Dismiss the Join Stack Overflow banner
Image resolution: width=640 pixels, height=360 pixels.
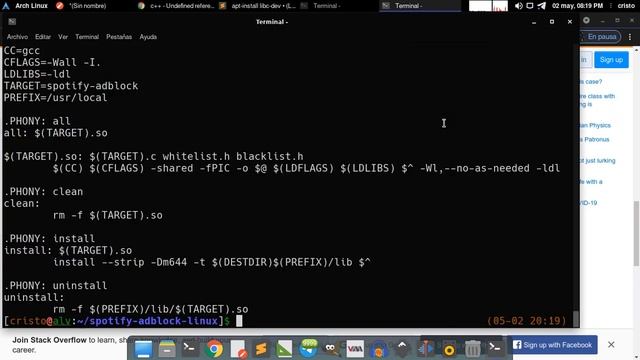point(611,345)
